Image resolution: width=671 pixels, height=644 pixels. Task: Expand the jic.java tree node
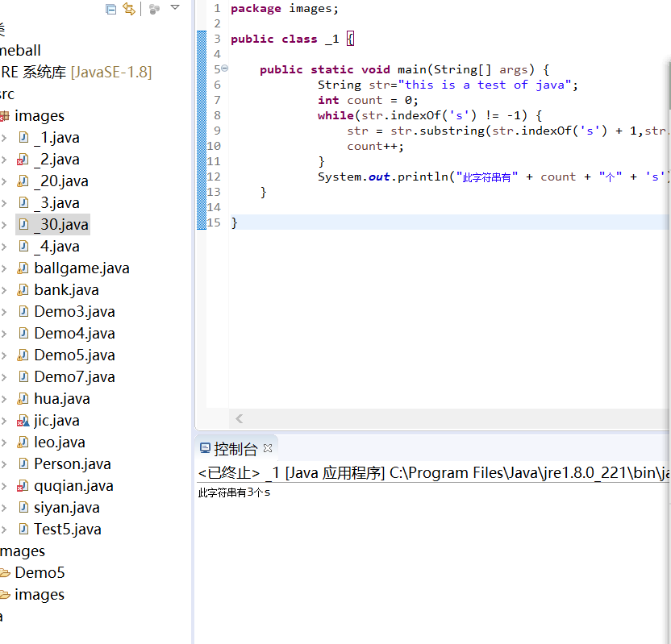pyautogui.click(x=4, y=421)
